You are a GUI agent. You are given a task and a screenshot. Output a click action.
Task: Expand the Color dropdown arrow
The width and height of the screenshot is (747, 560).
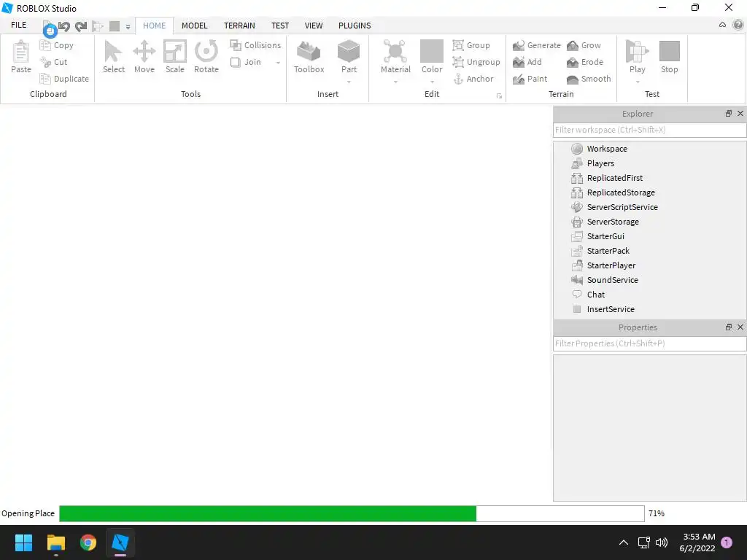[432, 82]
